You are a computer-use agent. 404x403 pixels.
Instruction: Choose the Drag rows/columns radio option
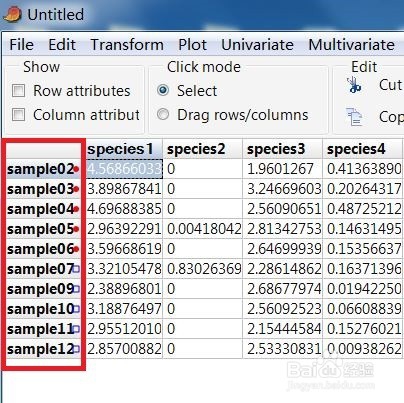click(x=163, y=115)
